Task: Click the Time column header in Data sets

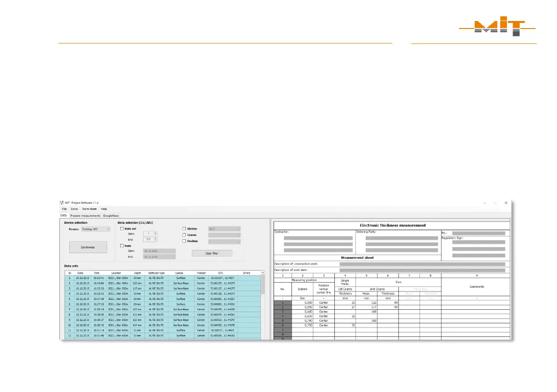Action: (97, 273)
